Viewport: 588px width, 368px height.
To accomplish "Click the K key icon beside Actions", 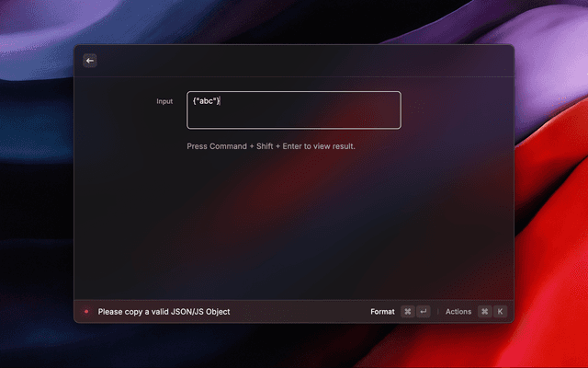I will 500,312.
